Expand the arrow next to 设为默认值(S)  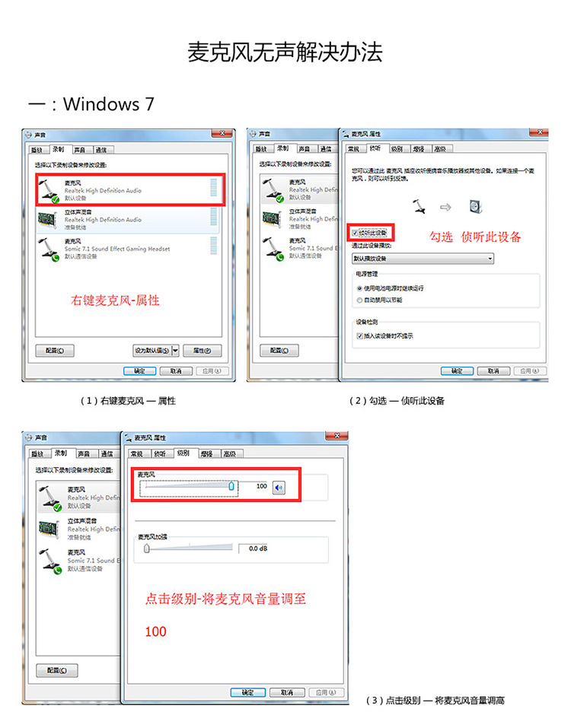175,351
